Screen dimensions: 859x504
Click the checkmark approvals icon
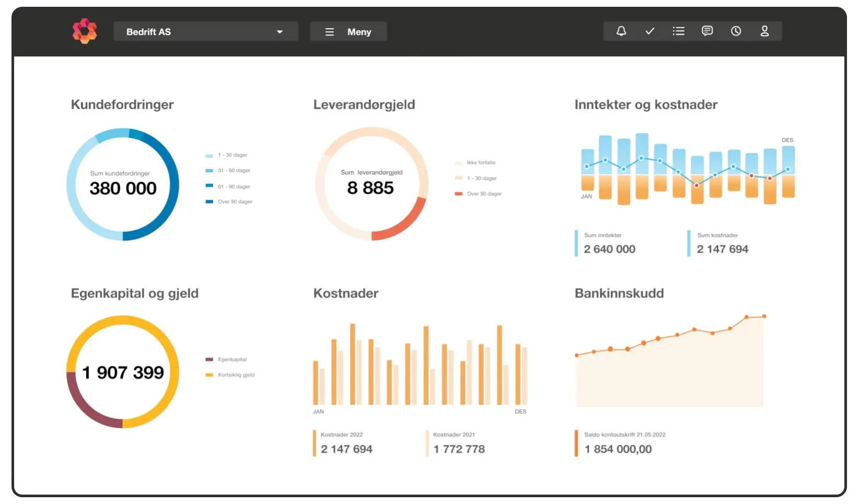click(650, 31)
